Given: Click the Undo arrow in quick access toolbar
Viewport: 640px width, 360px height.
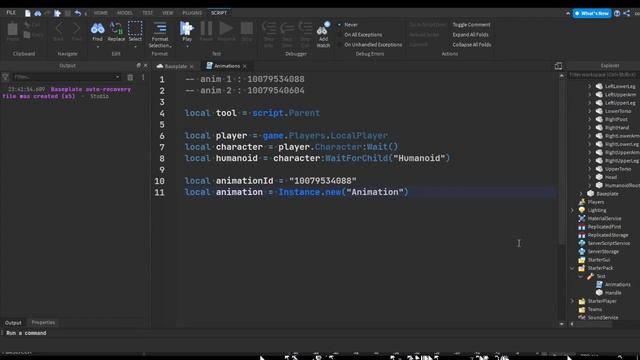Looking at the screenshot, I should [x=78, y=13].
